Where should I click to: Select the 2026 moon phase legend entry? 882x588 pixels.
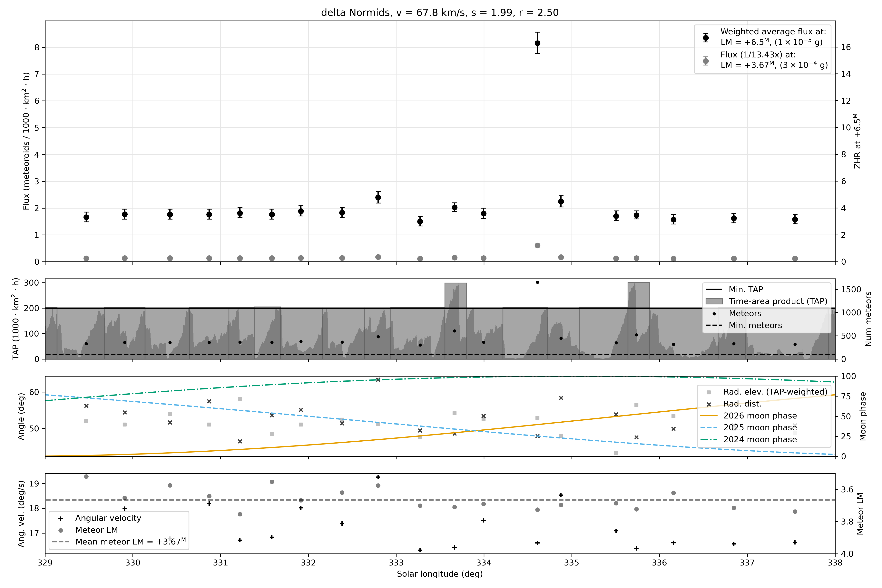[x=760, y=416]
